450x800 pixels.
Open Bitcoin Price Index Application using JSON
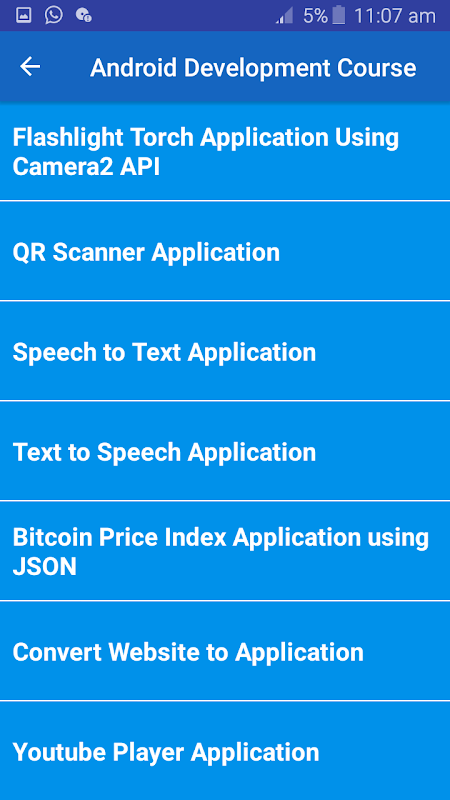pos(225,551)
